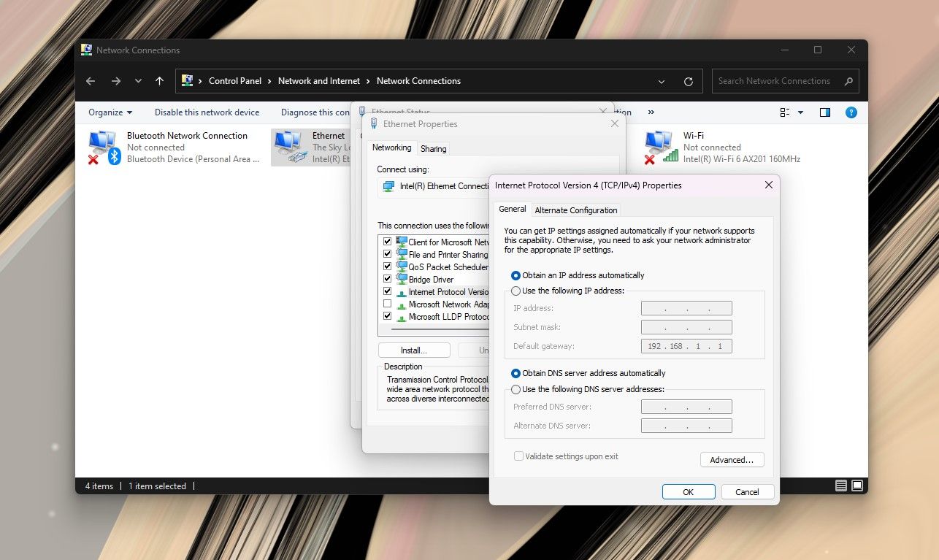Uncheck the QoS Packet Scheduler item

(x=387, y=266)
